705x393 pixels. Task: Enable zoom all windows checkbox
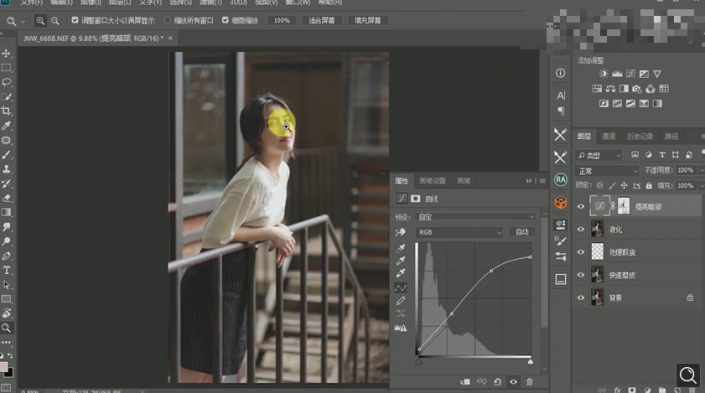tap(167, 20)
